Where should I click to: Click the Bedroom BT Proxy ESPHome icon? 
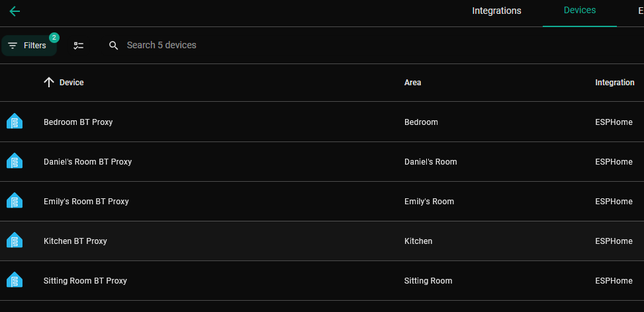[15, 122]
